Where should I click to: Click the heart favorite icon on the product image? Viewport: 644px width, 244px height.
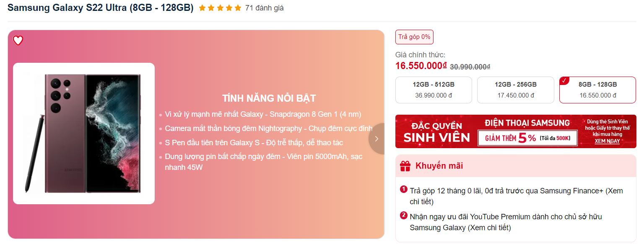[18, 41]
